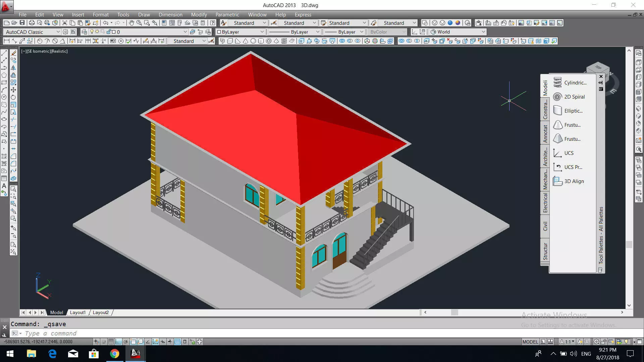Screen dimensions: 644x362
Task: Toggle Grid Display in status bar
Action: pyautogui.click(x=111, y=342)
